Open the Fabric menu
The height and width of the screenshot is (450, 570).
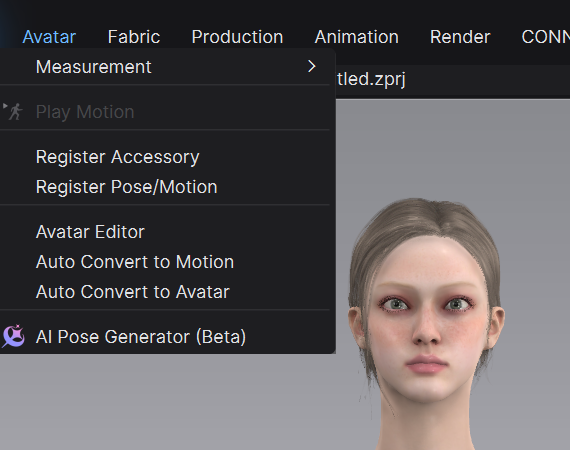point(134,37)
